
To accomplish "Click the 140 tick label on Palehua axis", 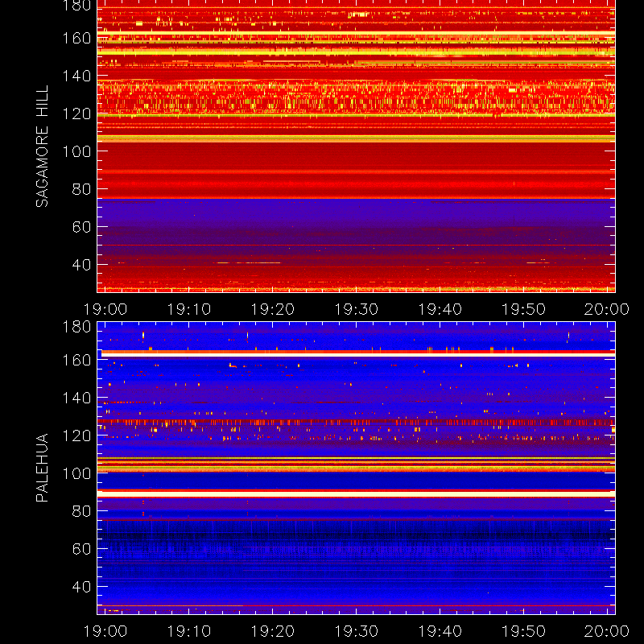I will click(x=76, y=398).
